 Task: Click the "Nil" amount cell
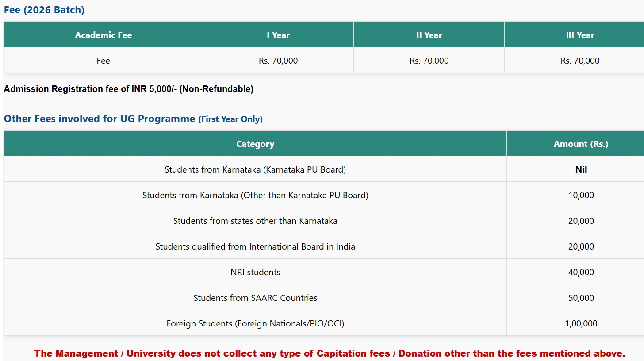(x=581, y=169)
